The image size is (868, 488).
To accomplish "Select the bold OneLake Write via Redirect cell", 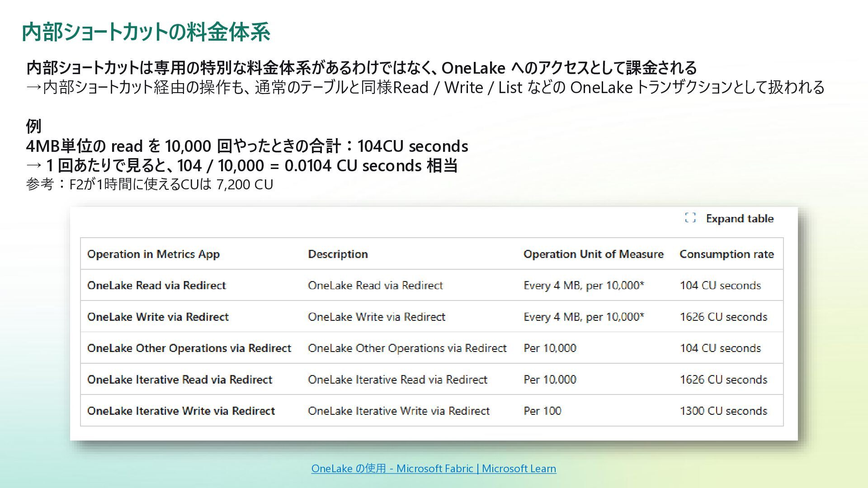I will tap(158, 317).
